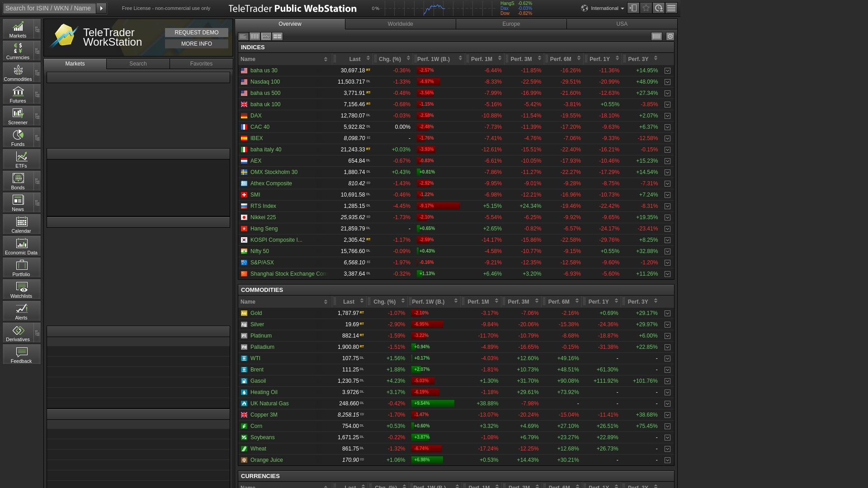
Task: Open the Alerts panel icon
Action: click(21, 311)
